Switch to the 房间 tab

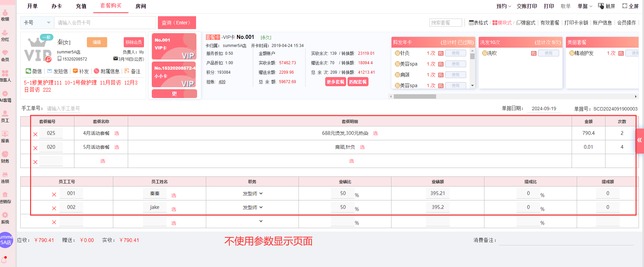pyautogui.click(x=141, y=6)
